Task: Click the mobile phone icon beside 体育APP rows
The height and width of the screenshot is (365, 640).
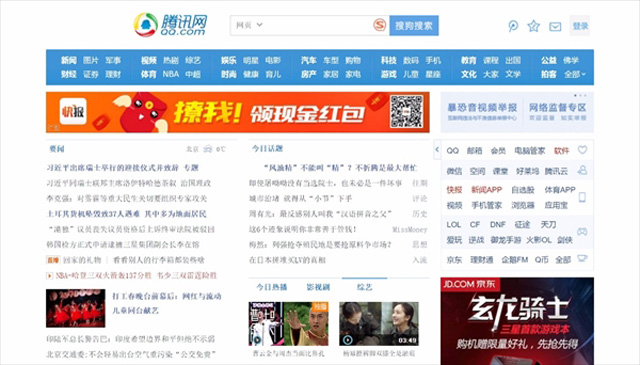Action: (x=582, y=197)
